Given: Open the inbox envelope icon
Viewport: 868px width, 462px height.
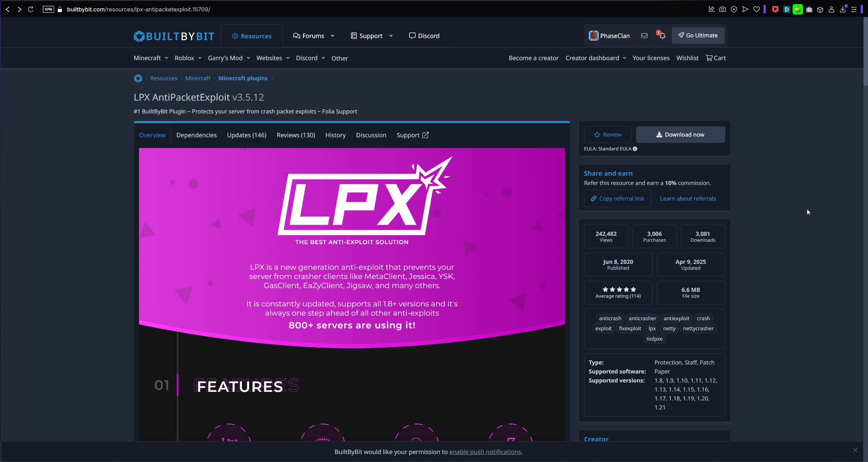Looking at the screenshot, I should tap(644, 36).
